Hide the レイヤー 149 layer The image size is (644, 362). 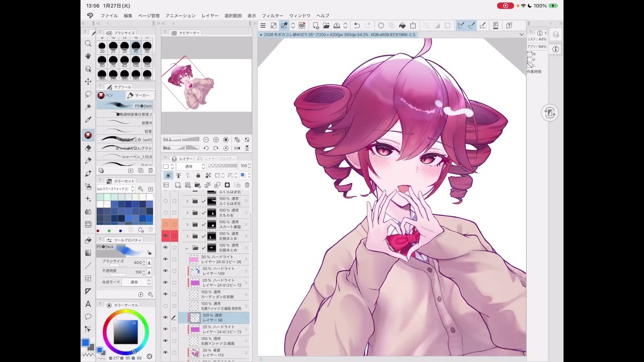click(x=165, y=270)
